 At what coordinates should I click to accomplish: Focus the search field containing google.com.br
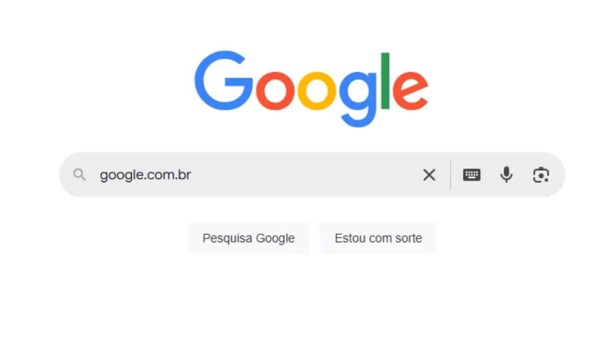[312, 175]
